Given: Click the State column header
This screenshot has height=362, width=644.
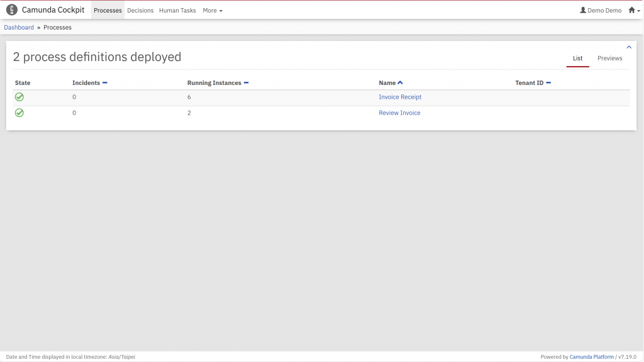Looking at the screenshot, I should pyautogui.click(x=23, y=82).
